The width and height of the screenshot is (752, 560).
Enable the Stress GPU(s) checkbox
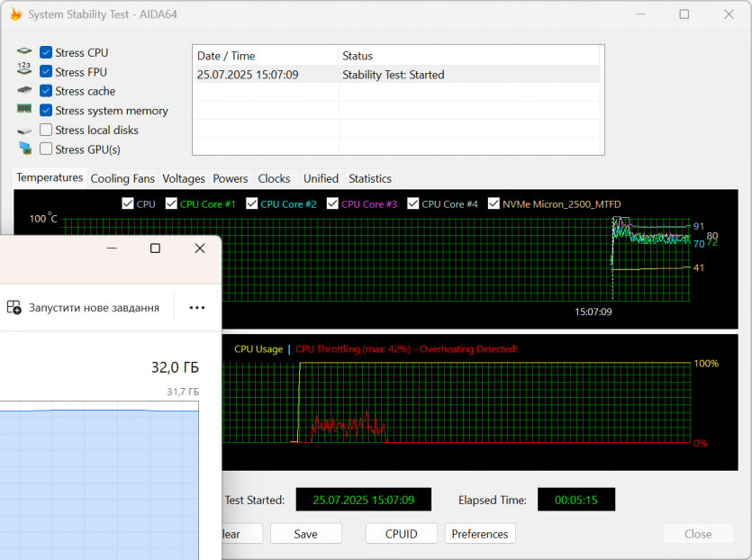click(x=46, y=149)
